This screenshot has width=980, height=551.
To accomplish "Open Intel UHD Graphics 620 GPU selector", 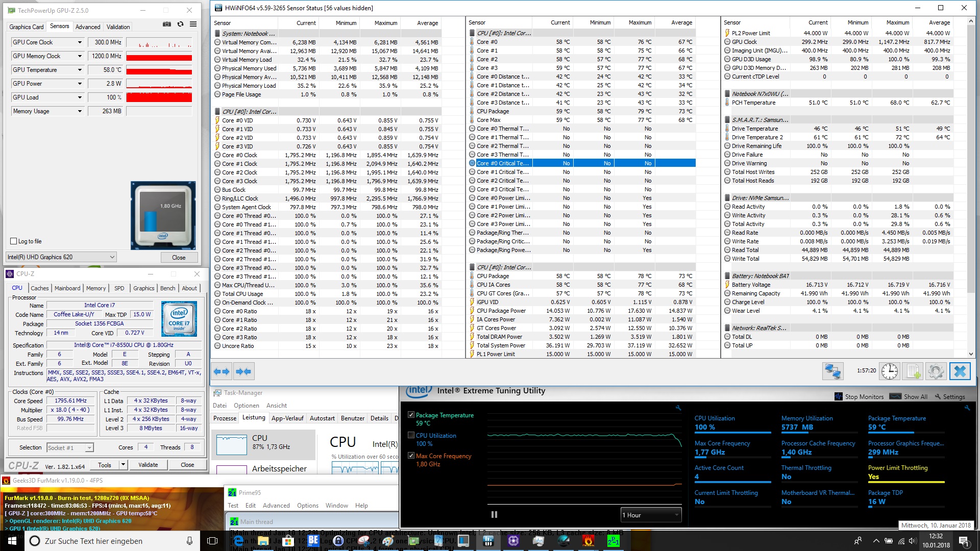I will pyautogui.click(x=61, y=257).
